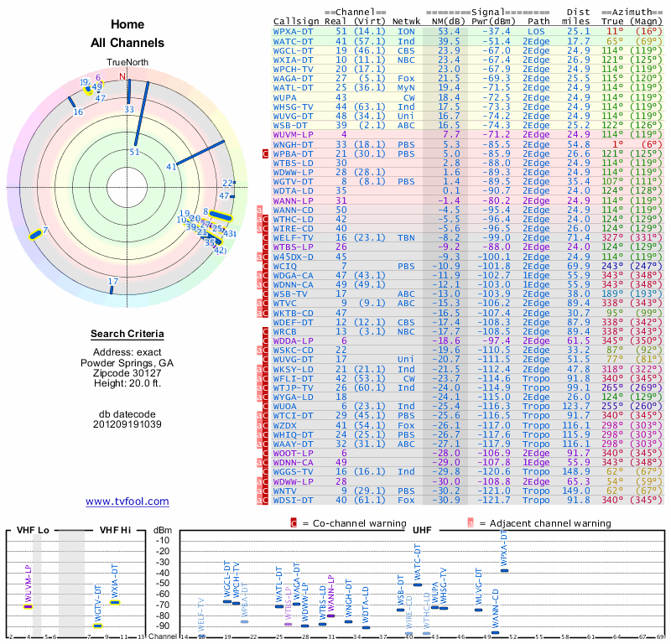The width and height of the screenshot is (671, 644).
Task: Click WTBS-LD callsign in the table
Action: coord(293,163)
